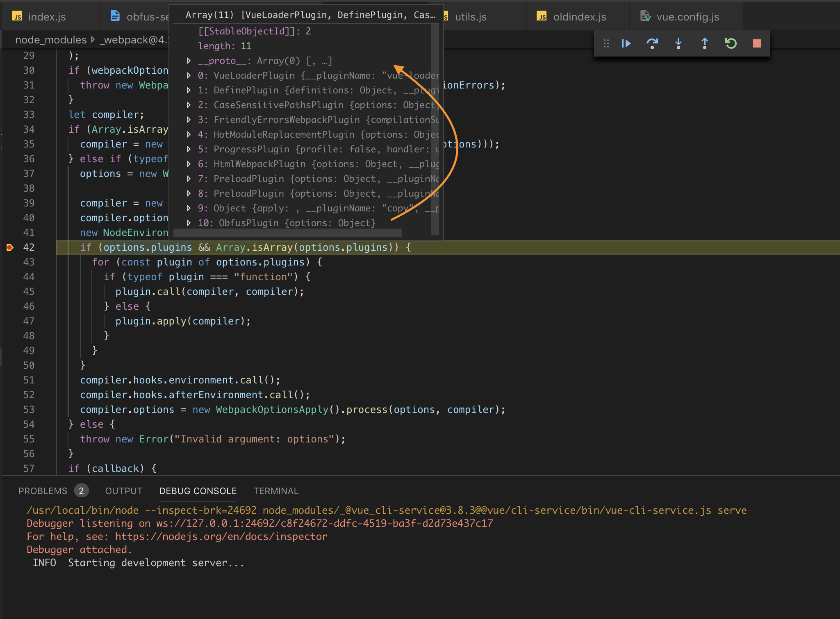This screenshot has height=619, width=840.
Task: Toggle a breakpoint on line 51
Action: pos(10,380)
